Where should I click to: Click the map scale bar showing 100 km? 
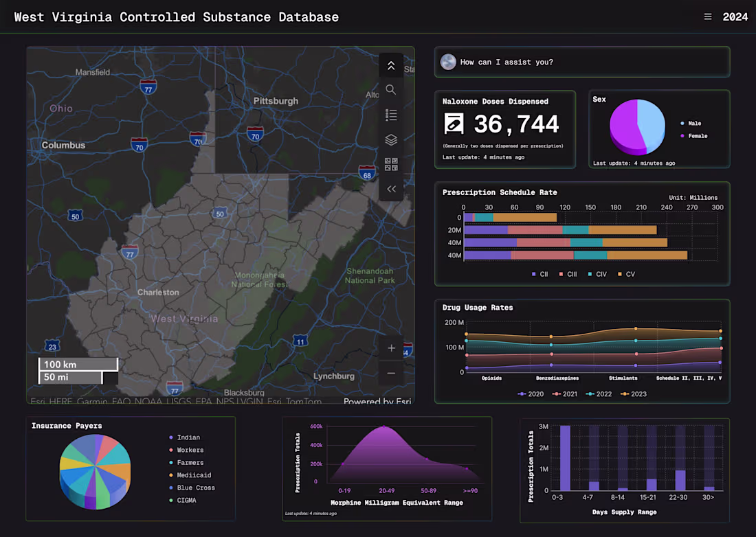78,364
